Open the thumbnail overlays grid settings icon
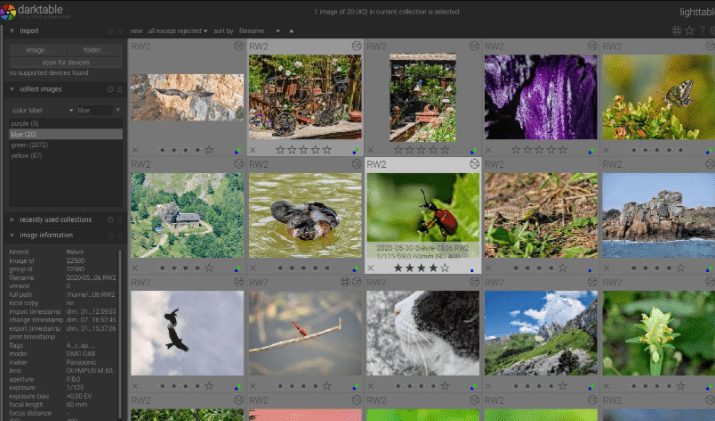Viewport: 715px width, 421px height. [676, 31]
